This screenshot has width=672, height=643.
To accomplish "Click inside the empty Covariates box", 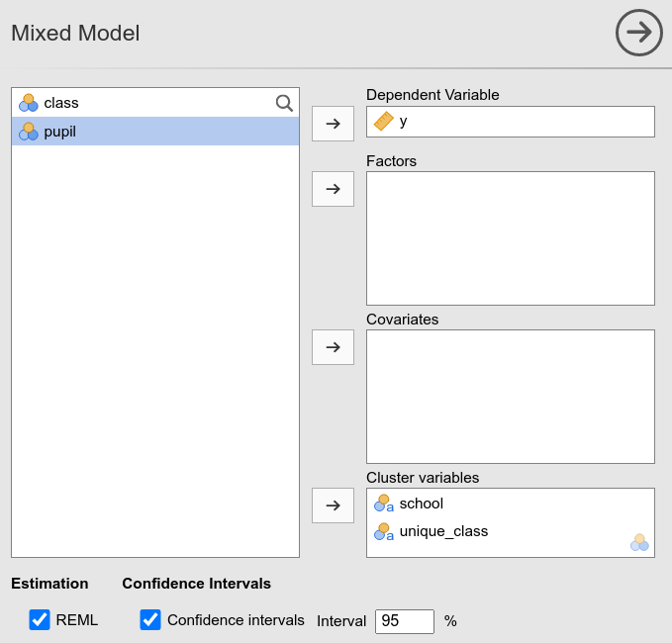I will pyautogui.click(x=511, y=397).
